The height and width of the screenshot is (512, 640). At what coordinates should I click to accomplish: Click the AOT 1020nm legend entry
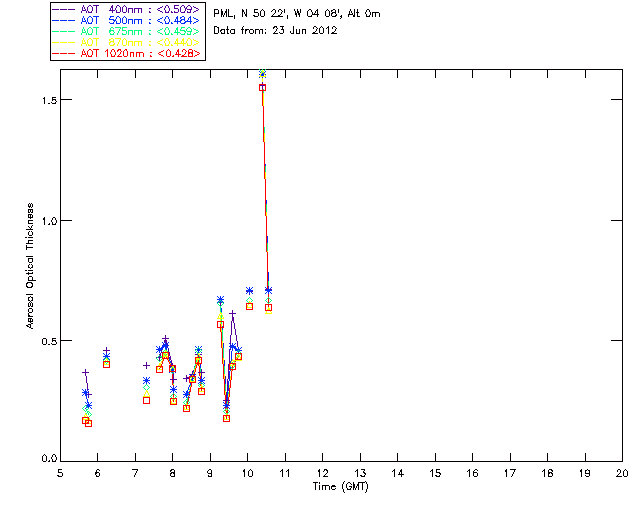(x=126, y=53)
